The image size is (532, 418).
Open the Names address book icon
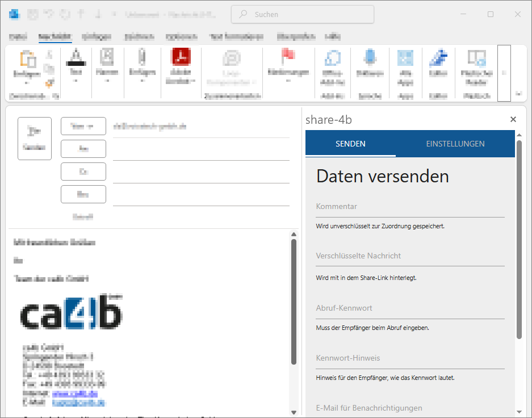click(x=107, y=57)
